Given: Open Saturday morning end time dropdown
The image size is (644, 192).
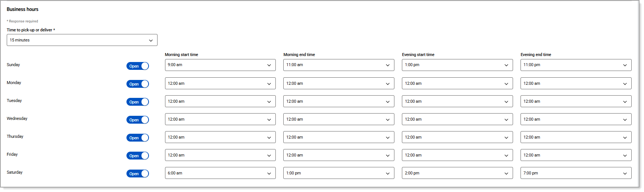Looking at the screenshot, I should point(339,173).
